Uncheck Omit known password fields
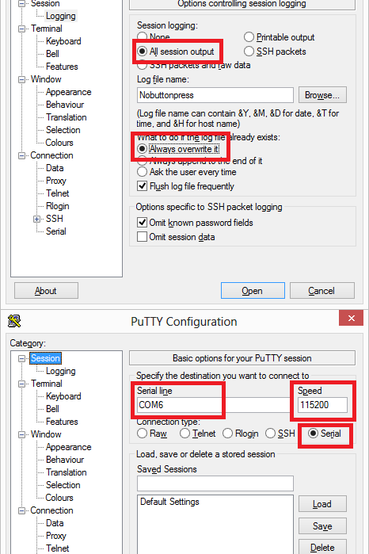Image resolution: width=369 pixels, height=554 pixels. point(142,223)
